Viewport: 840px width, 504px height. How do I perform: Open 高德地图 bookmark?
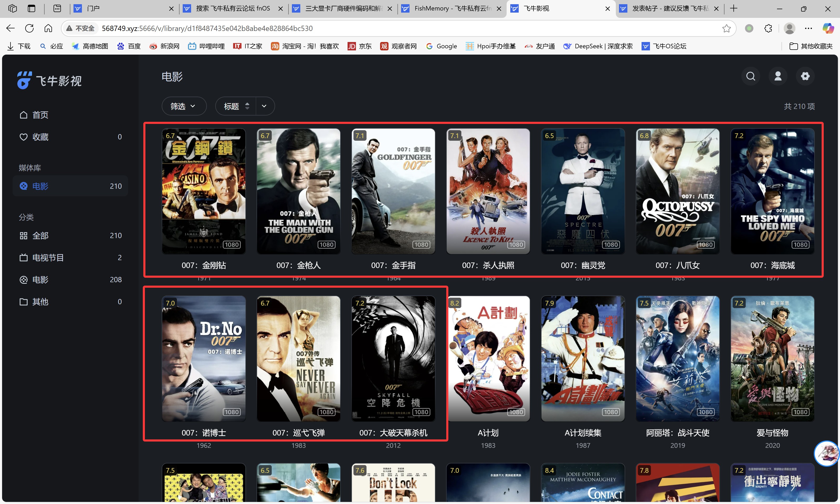90,46
